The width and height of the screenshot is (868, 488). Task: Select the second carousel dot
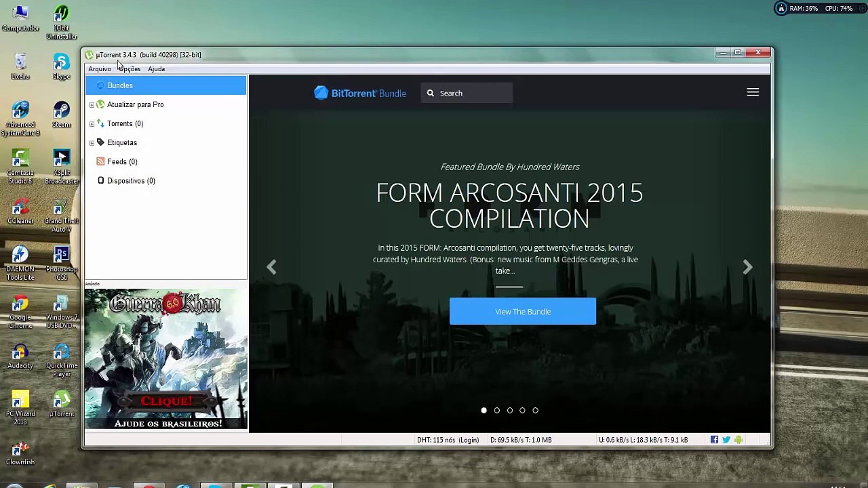click(496, 410)
